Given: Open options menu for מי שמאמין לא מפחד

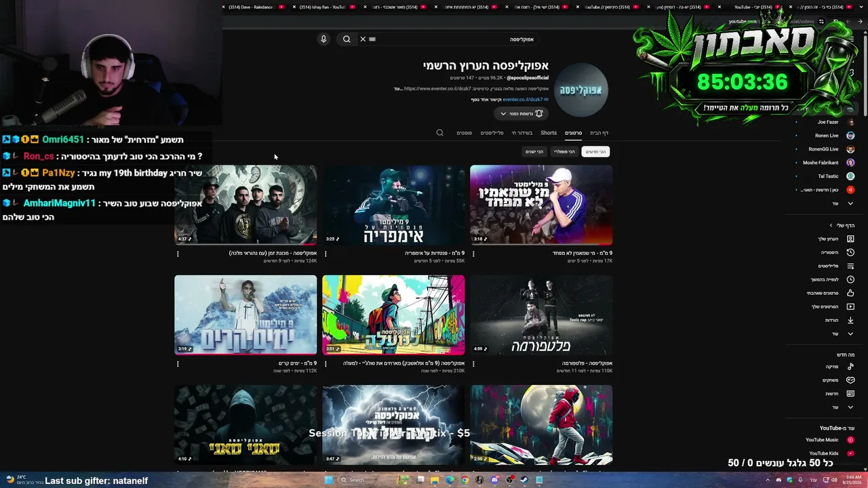Looking at the screenshot, I should (x=473, y=254).
